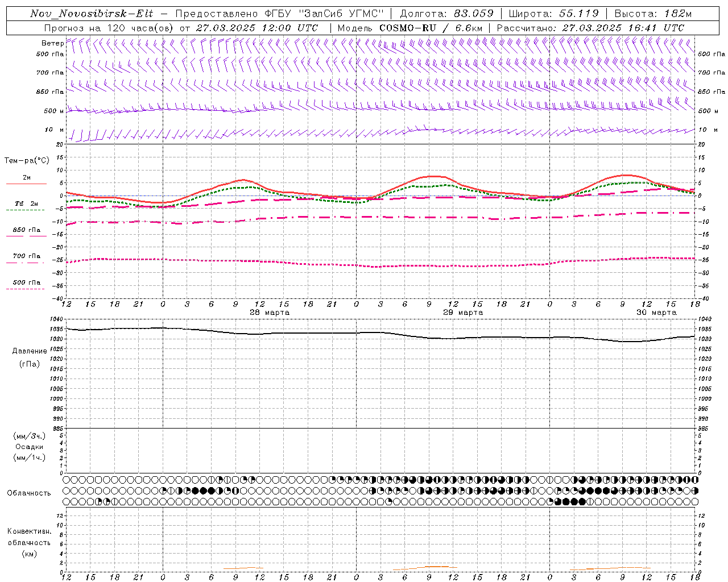Click the Конвективн. convective cloud label
728x582 pixels.
(x=29, y=531)
